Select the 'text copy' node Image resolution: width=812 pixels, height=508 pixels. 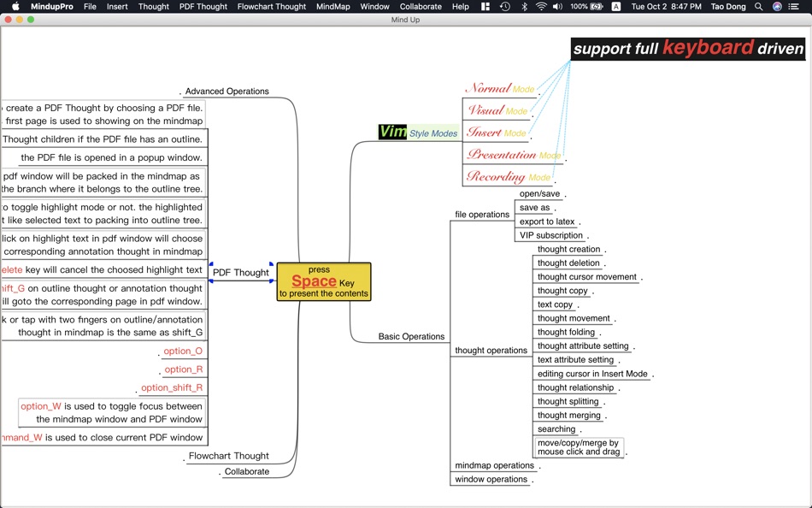pyautogui.click(x=555, y=304)
